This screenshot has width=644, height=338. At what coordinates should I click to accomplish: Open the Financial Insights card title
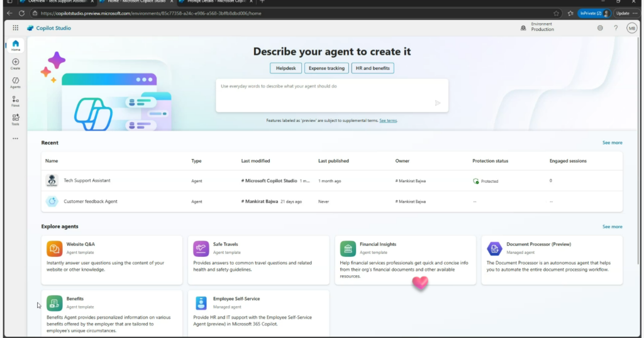378,244
